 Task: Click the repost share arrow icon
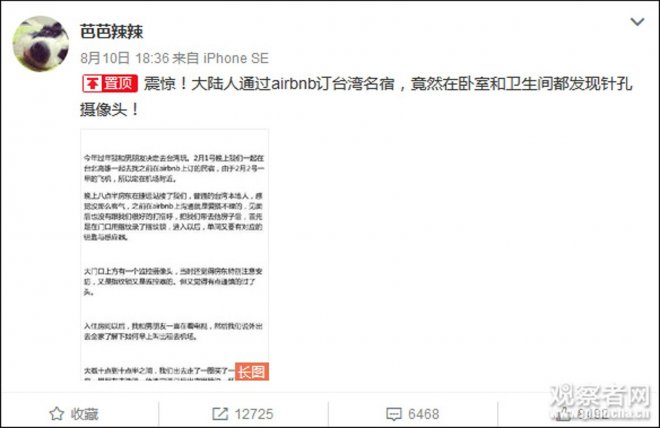pos(220,414)
